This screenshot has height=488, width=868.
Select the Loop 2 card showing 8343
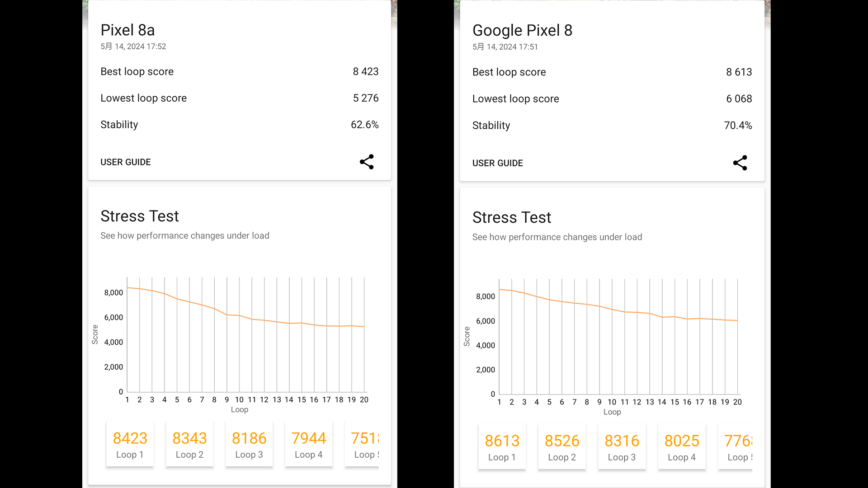pyautogui.click(x=189, y=444)
